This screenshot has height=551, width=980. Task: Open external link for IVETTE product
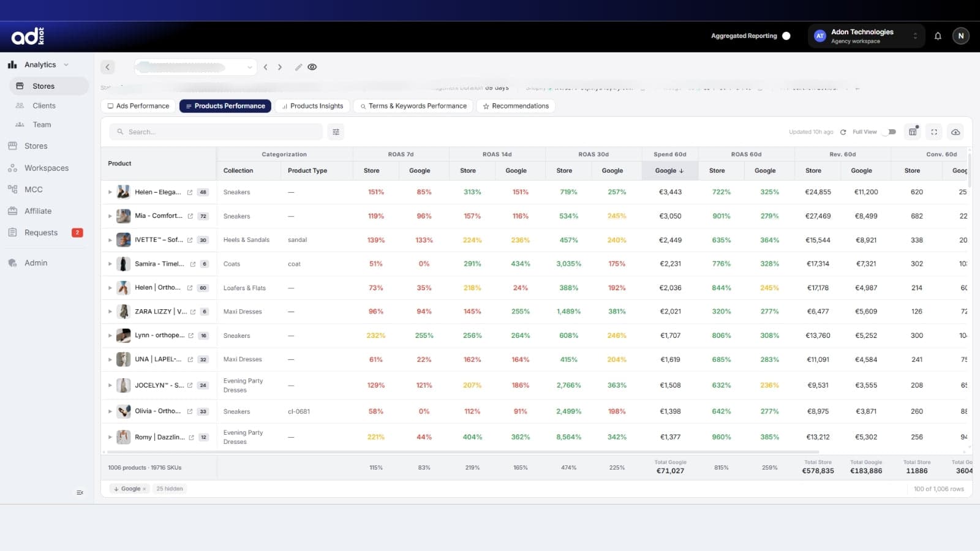[x=190, y=240]
